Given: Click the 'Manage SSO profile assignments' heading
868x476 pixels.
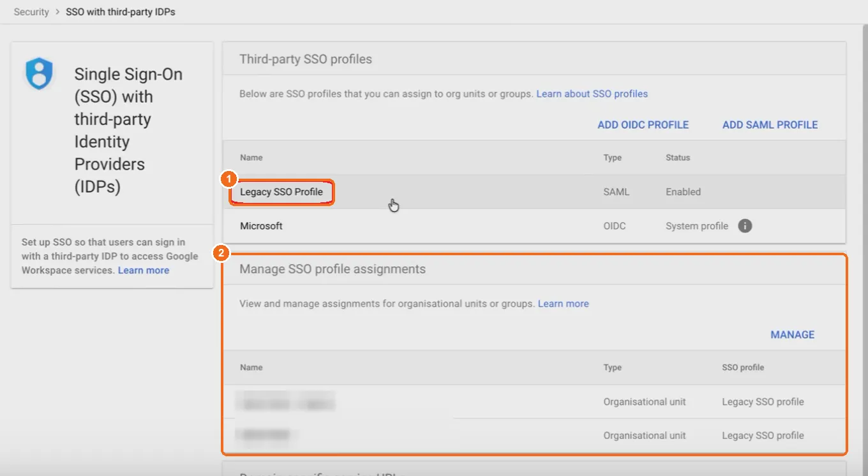Looking at the screenshot, I should [333, 269].
